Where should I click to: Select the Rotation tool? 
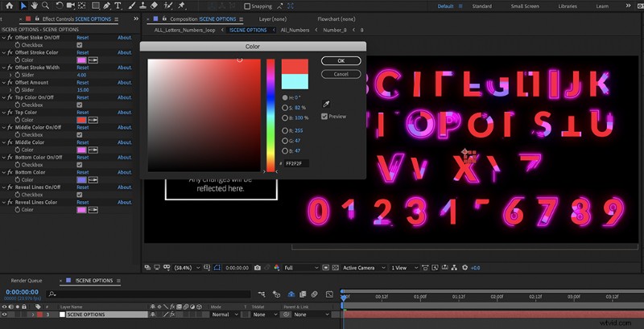(60, 6)
